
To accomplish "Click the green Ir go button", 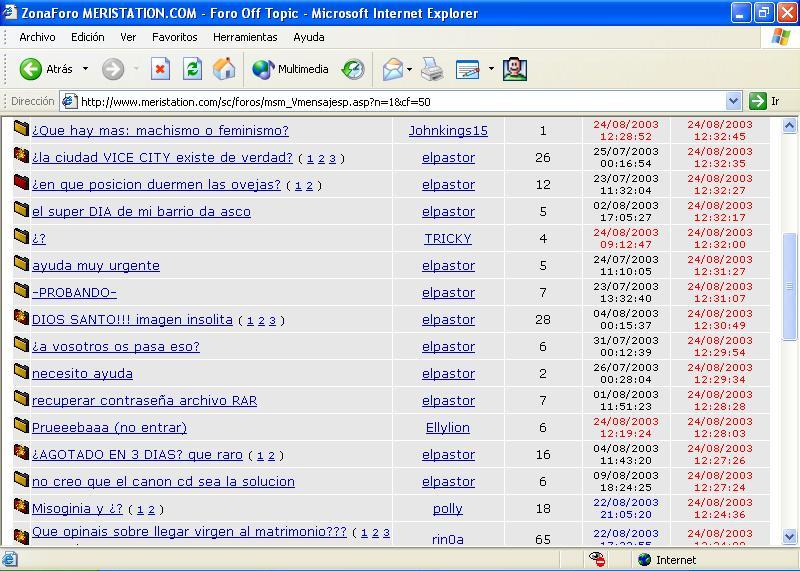I will tap(764, 101).
